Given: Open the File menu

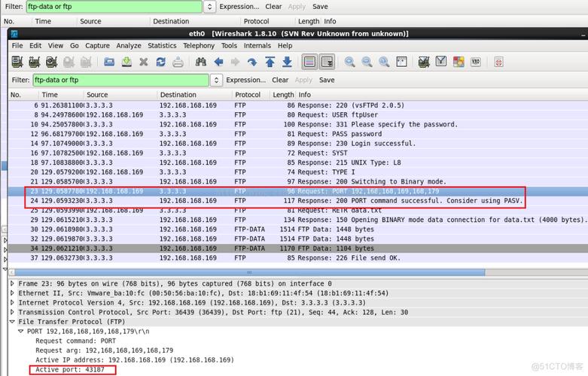Looking at the screenshot, I should coord(17,46).
